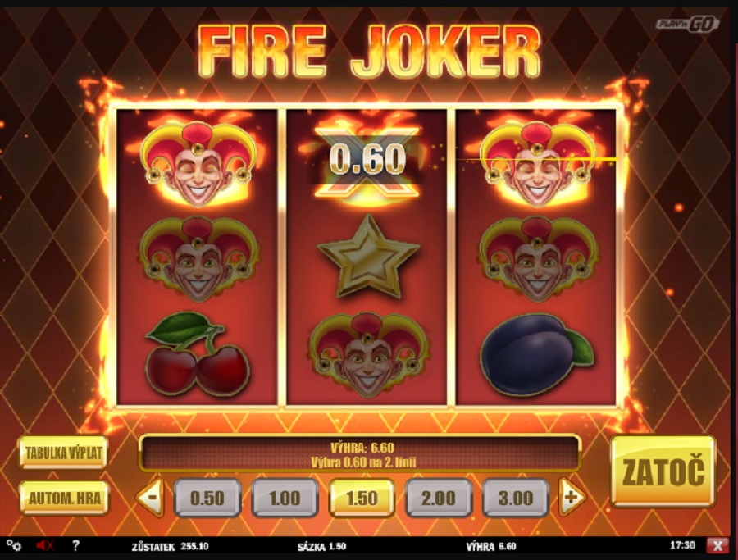Increase bet with plus arrow
The image size is (738, 560).
[572, 497]
